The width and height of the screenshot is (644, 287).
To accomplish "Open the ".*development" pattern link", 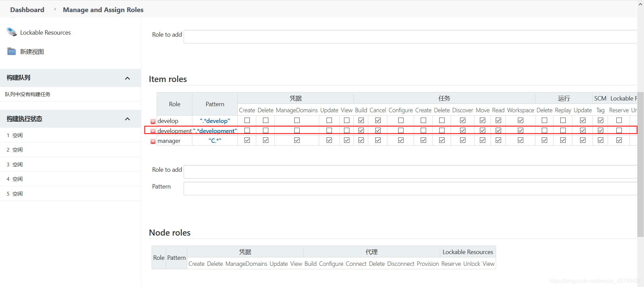I will tap(215, 131).
